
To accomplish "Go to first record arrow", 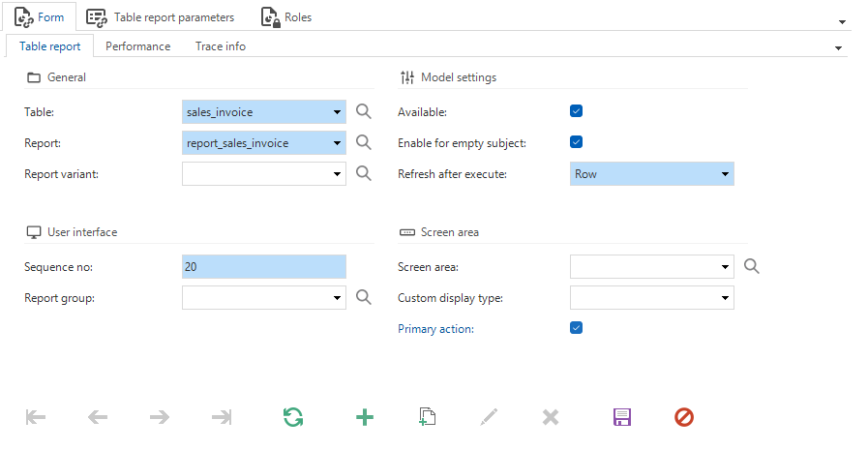I will pos(36,417).
